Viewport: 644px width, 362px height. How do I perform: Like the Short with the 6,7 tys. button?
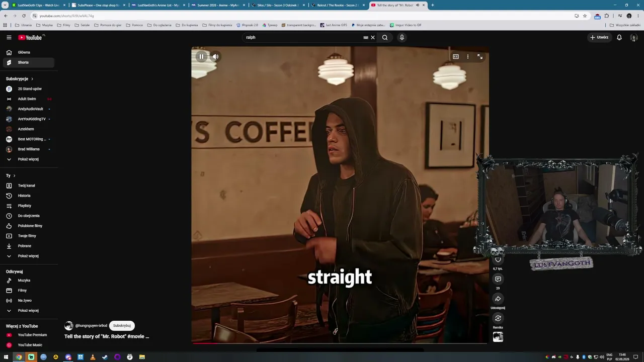(x=498, y=259)
